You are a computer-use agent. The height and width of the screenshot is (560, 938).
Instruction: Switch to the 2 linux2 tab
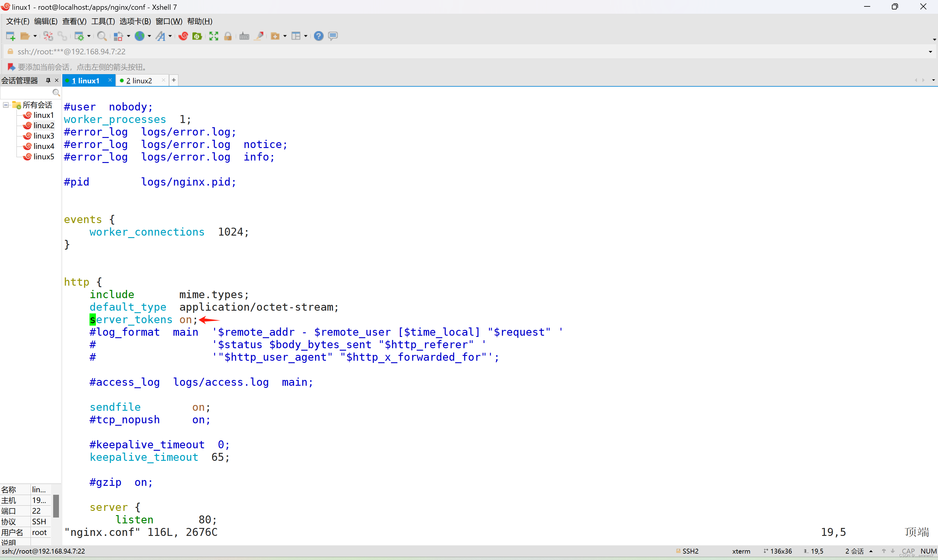pos(139,81)
